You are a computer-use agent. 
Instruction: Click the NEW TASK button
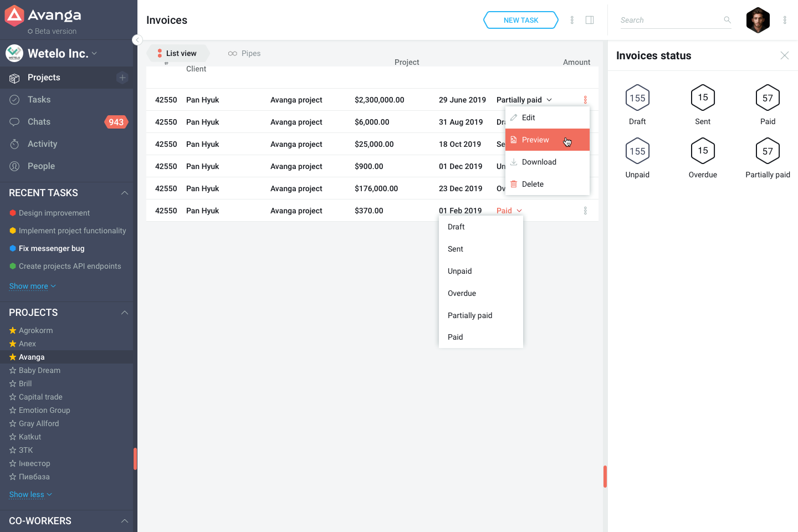521,20
